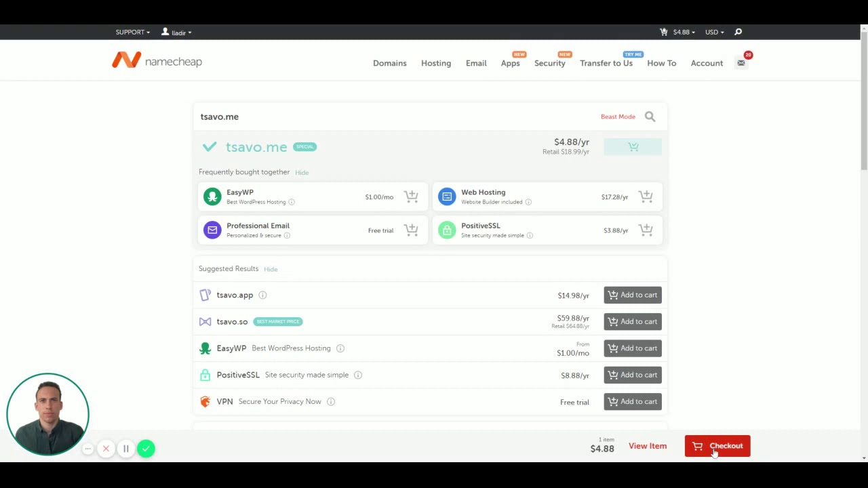Open Transfer to Us menu

tap(606, 63)
